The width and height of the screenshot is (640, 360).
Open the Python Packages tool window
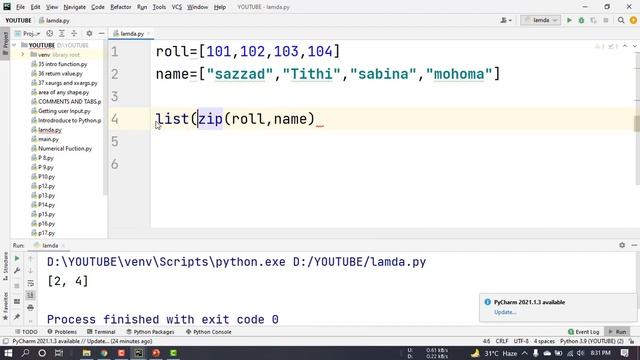[150, 332]
